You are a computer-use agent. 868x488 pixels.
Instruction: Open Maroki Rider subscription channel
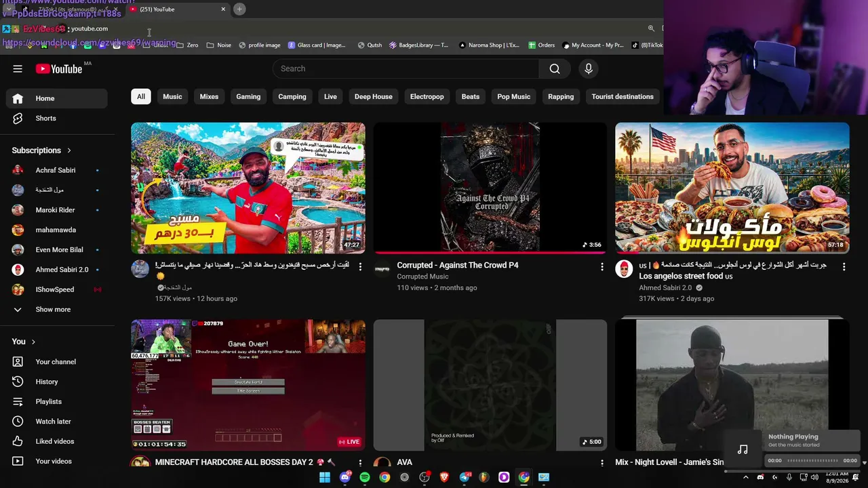57,210
